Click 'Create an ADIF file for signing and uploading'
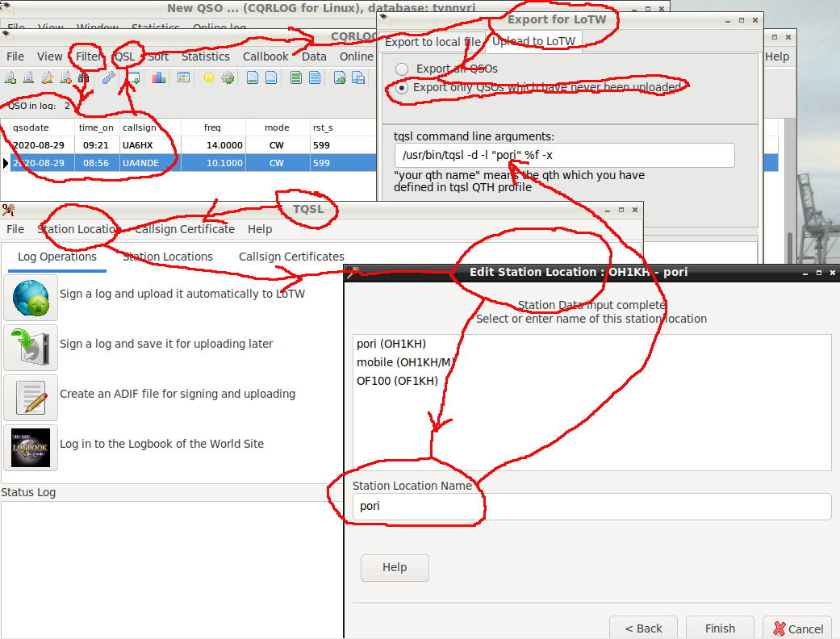840x639 pixels. pos(178,395)
